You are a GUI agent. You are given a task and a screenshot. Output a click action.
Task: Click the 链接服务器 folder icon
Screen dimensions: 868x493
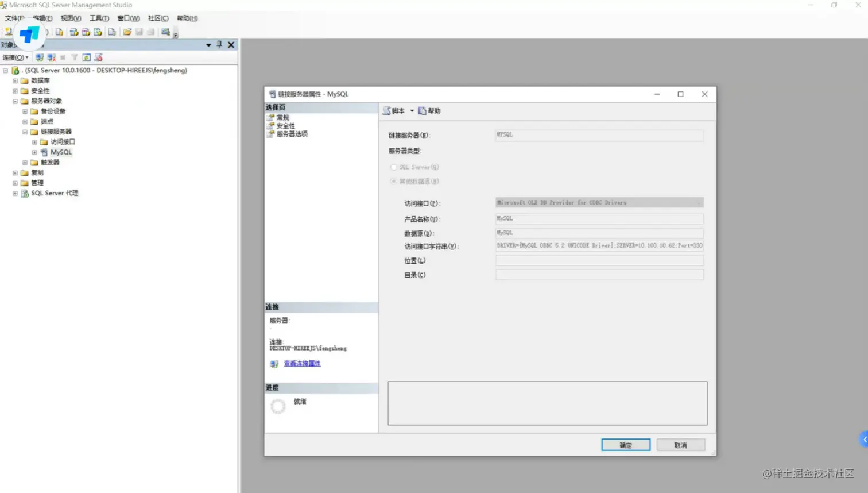pyautogui.click(x=34, y=132)
